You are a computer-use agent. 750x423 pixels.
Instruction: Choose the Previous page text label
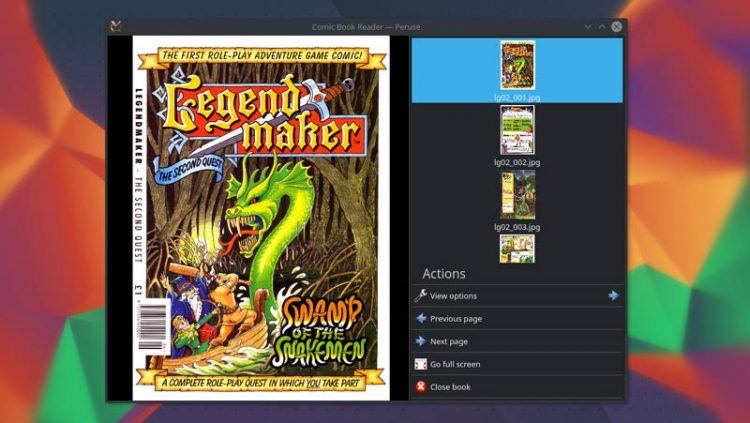tap(456, 319)
